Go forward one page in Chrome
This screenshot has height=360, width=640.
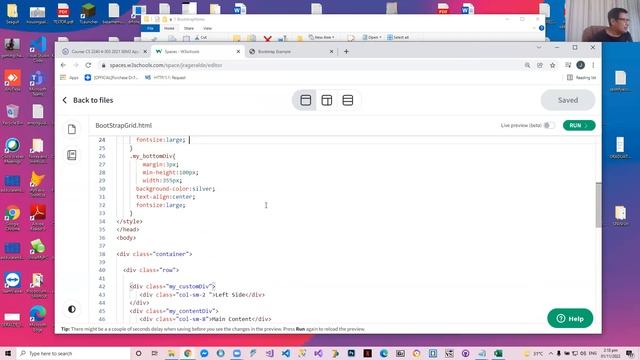76,65
